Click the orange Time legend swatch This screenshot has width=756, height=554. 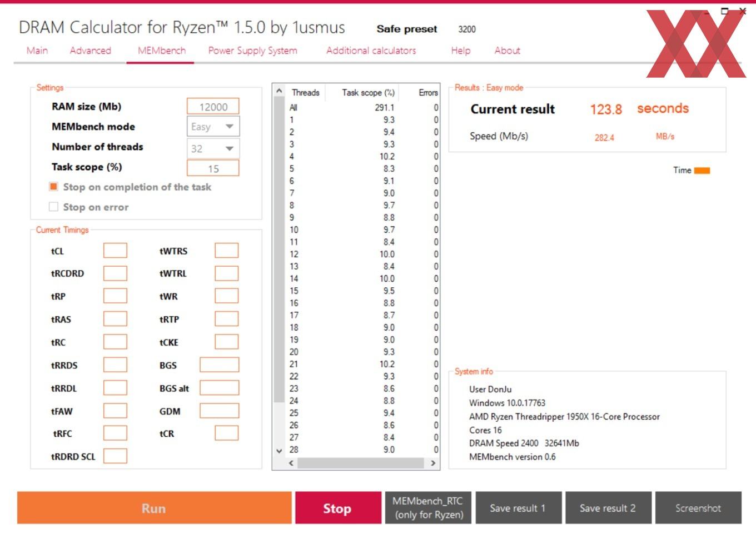click(x=702, y=171)
